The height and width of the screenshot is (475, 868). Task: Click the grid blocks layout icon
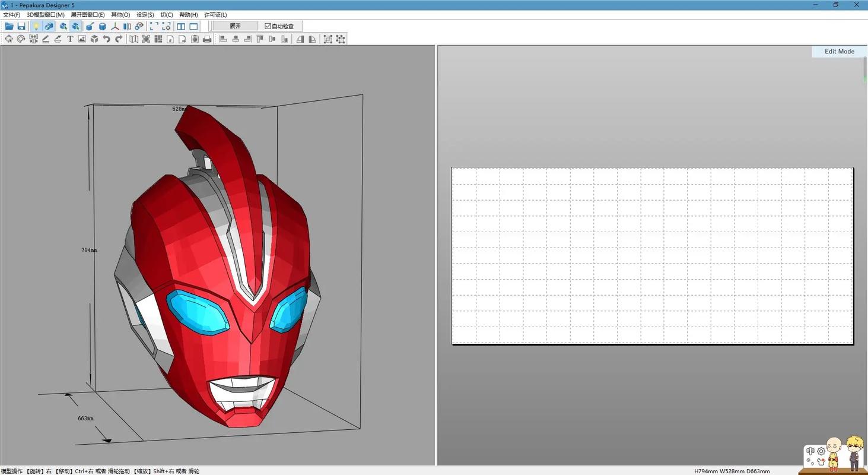[158, 39]
